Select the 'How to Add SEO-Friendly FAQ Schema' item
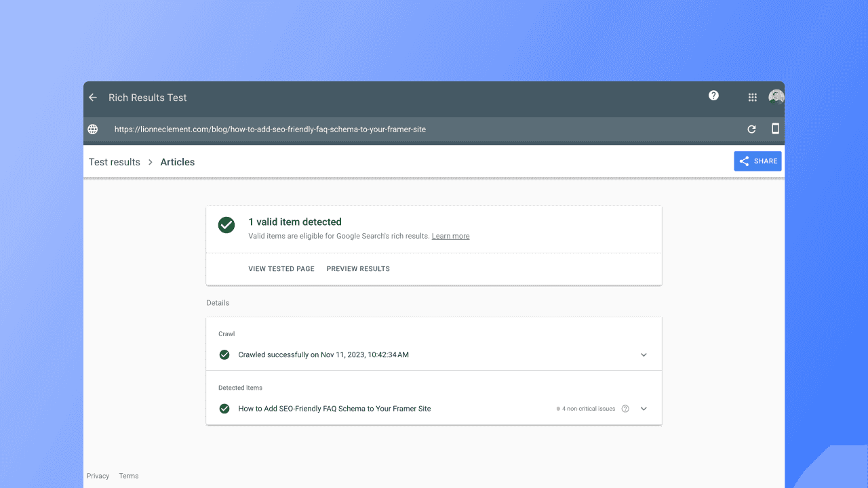Screen dimensions: 868x488 334,409
